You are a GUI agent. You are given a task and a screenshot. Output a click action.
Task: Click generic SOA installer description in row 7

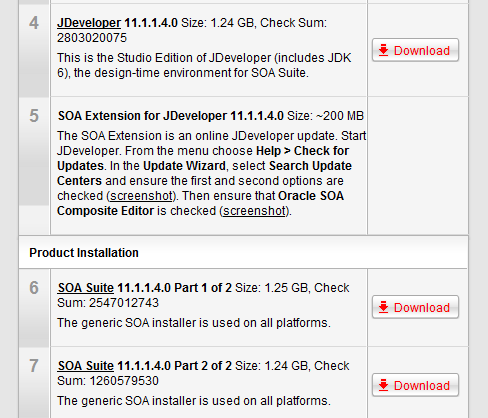click(194, 401)
